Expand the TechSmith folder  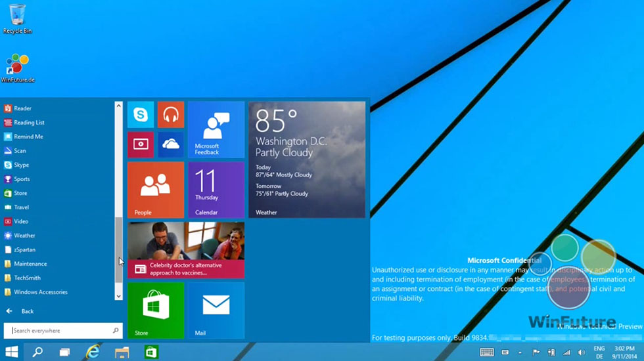(28, 278)
